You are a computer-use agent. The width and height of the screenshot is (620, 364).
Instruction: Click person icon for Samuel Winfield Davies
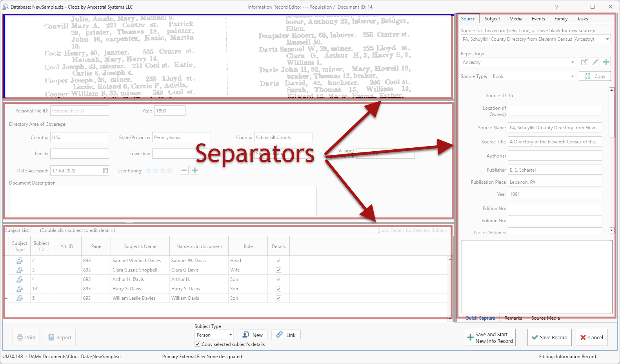20,261
